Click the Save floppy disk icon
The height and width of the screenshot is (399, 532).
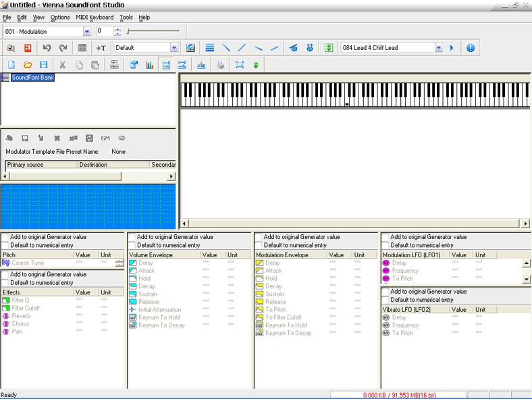[x=43, y=65]
